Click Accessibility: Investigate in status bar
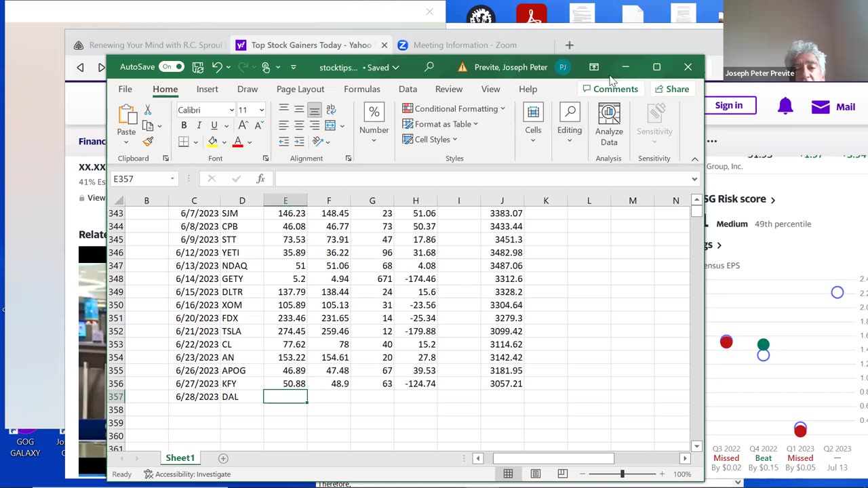Screen dimensions: 868x488 point(187,474)
